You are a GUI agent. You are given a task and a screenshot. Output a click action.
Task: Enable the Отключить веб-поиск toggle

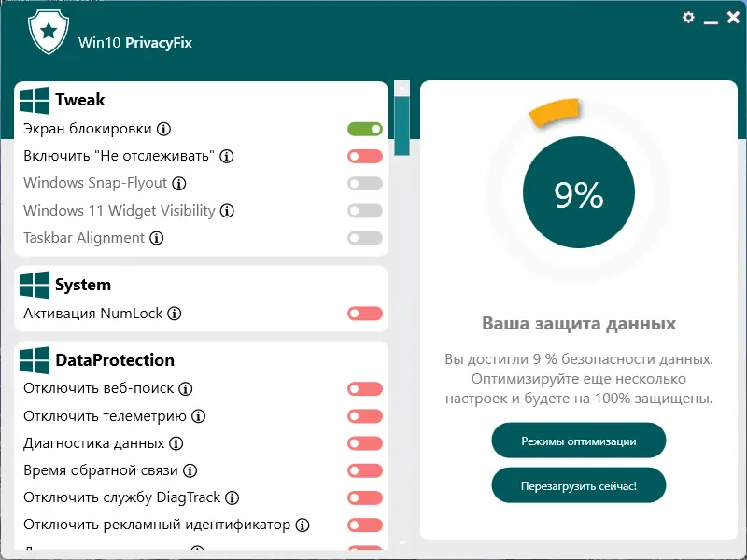click(364, 389)
